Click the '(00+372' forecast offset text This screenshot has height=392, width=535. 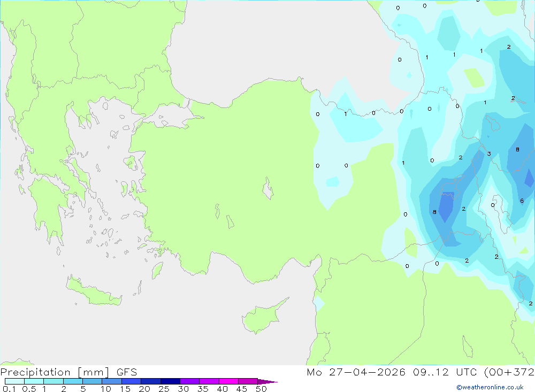point(509,372)
